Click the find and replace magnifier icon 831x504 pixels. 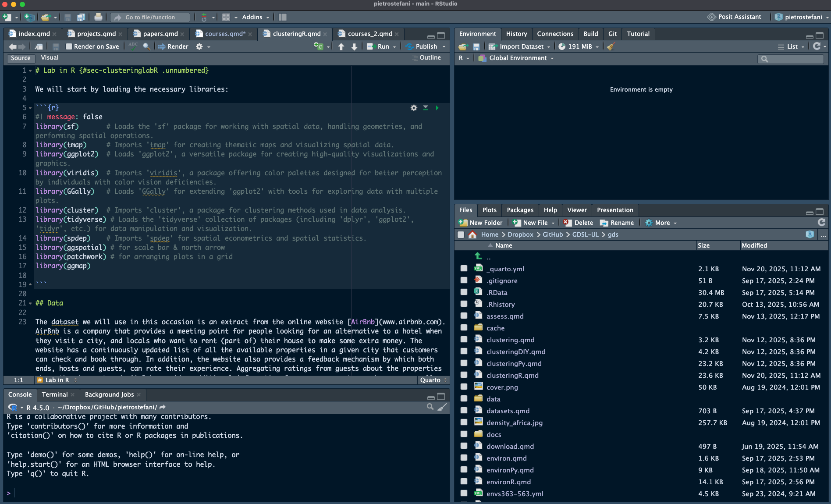click(146, 46)
